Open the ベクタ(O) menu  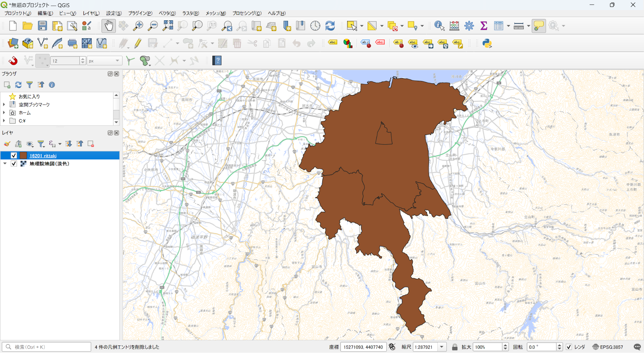pos(167,13)
